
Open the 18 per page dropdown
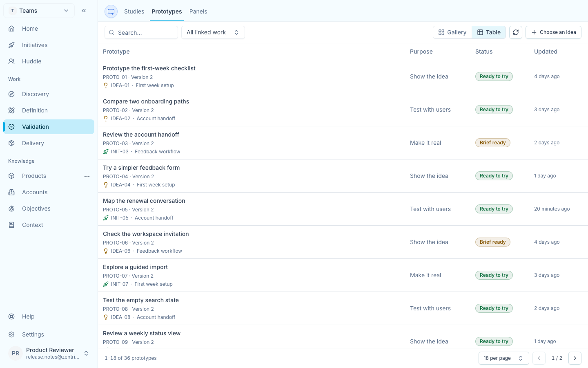pyautogui.click(x=503, y=358)
